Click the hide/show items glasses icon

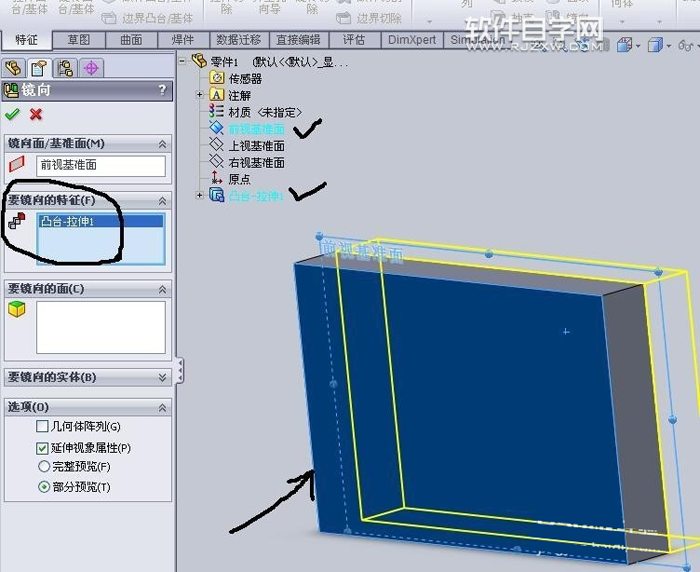tap(685, 45)
